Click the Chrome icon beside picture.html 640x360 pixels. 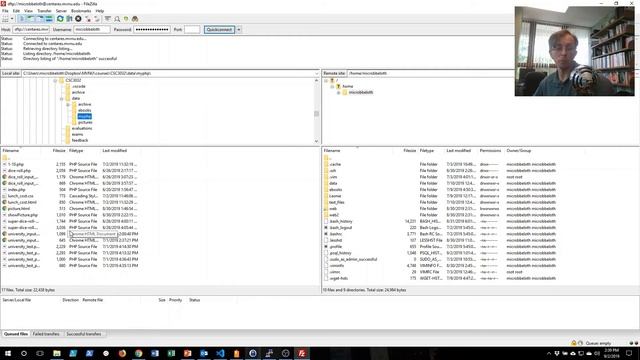[x=4, y=209]
